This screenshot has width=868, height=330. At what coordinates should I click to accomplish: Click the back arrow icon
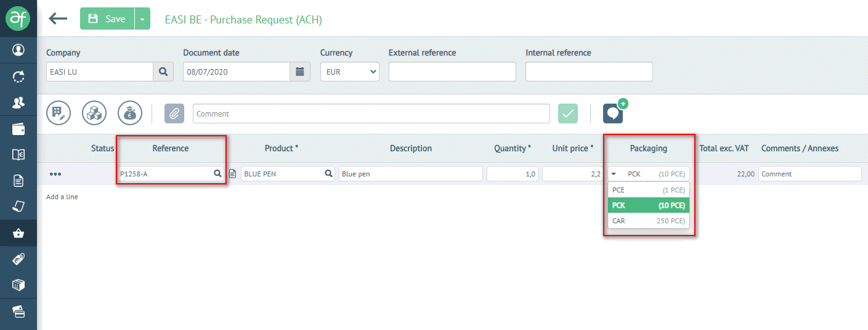pos(58,19)
